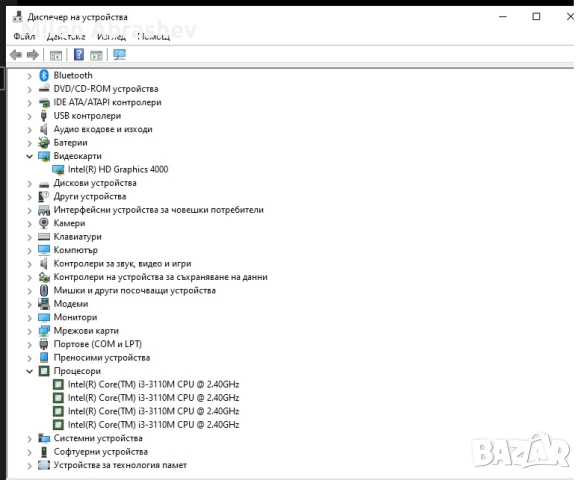582x480 pixels.
Task: Select the Монитори label
Action: [75, 317]
